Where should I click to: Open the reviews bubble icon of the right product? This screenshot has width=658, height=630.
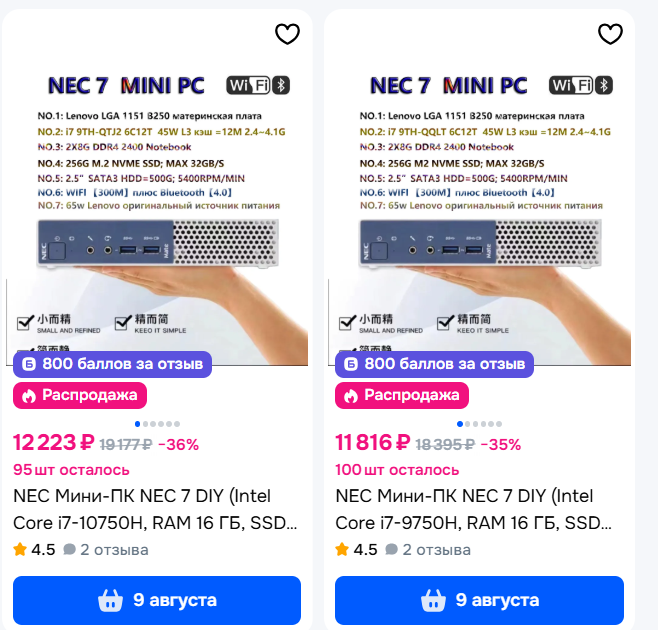(x=392, y=549)
